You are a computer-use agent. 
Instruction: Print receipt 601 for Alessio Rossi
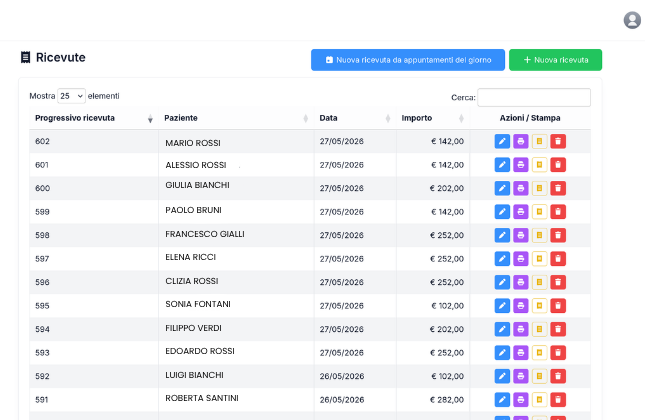click(x=521, y=165)
